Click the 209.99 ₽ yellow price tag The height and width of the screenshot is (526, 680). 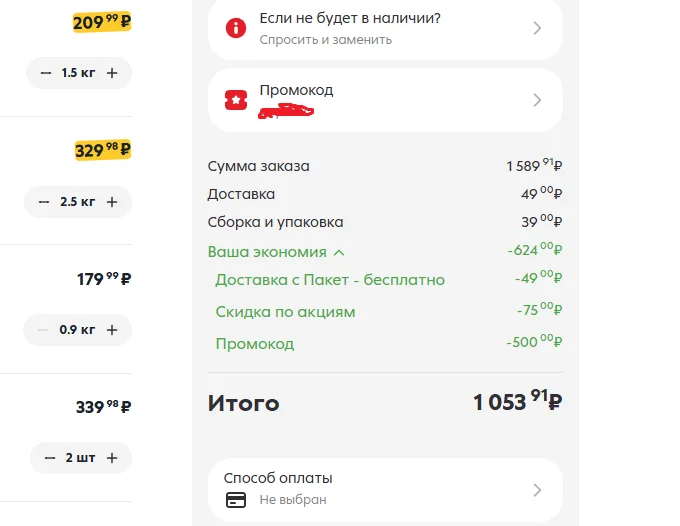(102, 22)
